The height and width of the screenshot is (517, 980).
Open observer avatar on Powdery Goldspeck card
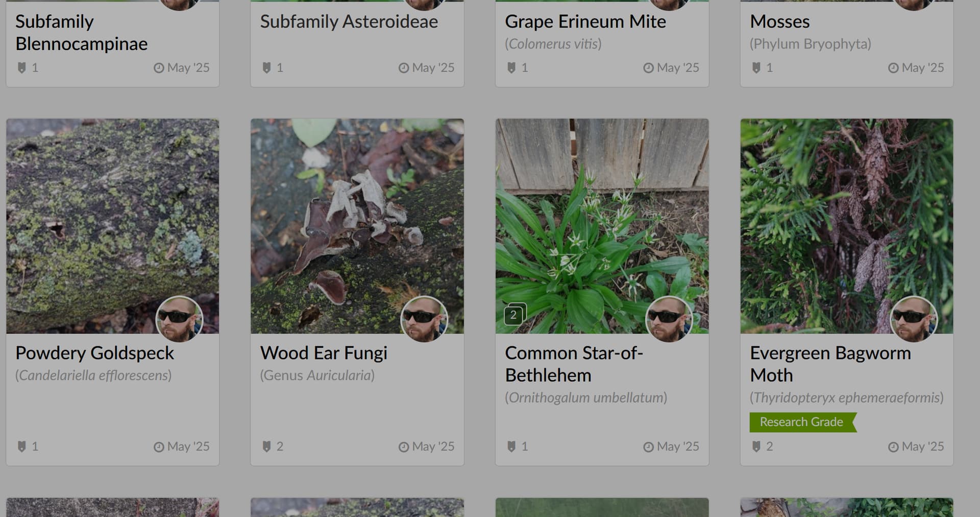coord(179,319)
